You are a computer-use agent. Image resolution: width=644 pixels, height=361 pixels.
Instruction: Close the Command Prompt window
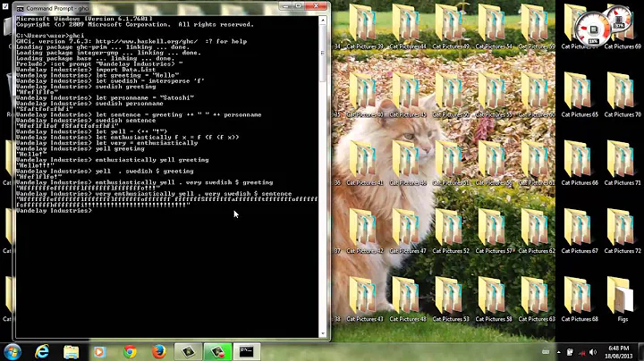[x=316, y=5]
